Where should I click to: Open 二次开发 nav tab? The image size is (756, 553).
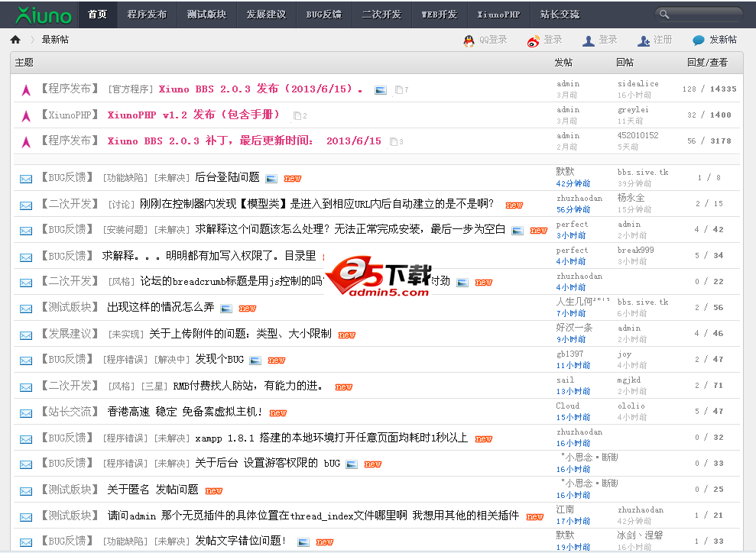[x=382, y=15]
